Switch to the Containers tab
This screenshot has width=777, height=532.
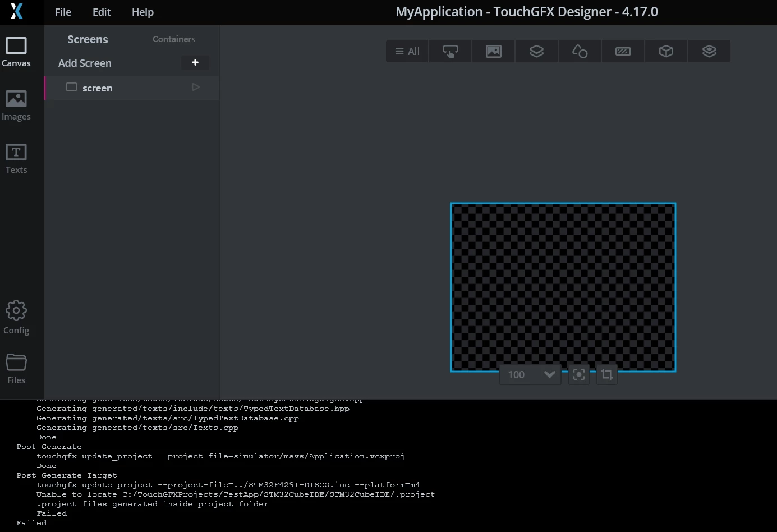point(174,39)
